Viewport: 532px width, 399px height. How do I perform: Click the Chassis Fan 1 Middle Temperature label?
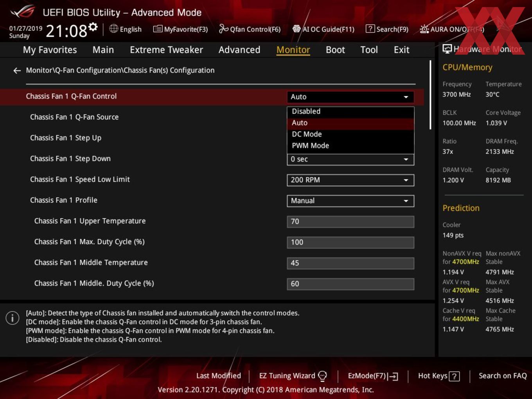[x=91, y=262]
